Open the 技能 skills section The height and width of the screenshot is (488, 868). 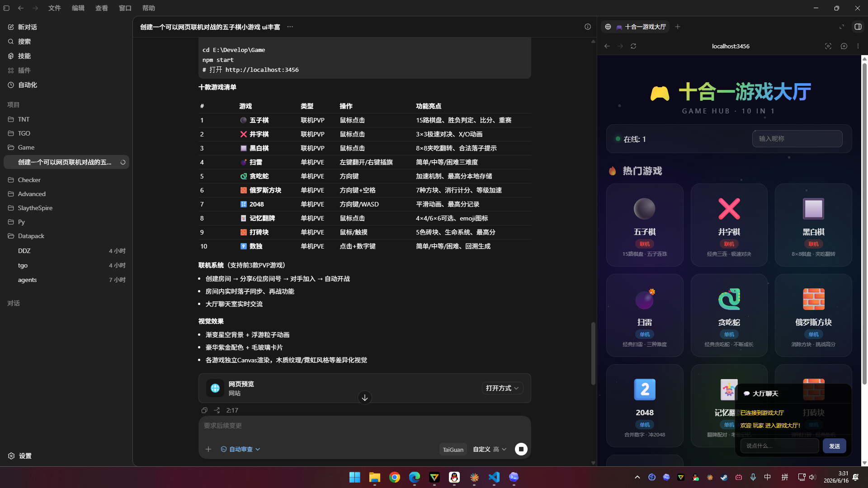(24, 56)
